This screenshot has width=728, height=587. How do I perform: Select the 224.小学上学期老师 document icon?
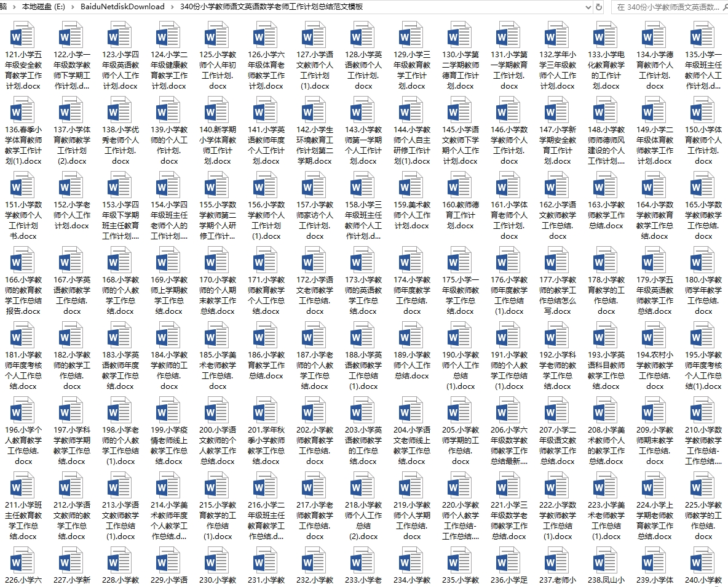tap(655, 486)
